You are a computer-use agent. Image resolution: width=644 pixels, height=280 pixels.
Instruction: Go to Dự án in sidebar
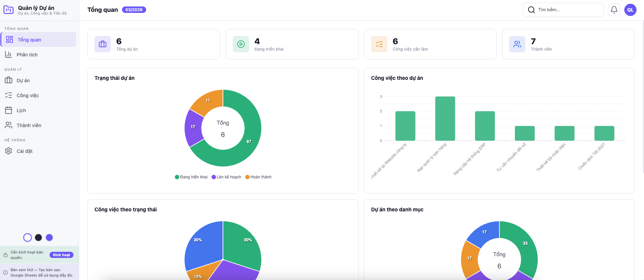[x=23, y=81]
